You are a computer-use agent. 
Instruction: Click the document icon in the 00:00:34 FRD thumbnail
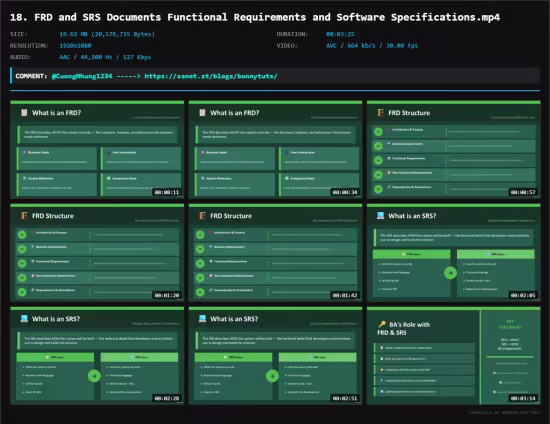(x=202, y=113)
